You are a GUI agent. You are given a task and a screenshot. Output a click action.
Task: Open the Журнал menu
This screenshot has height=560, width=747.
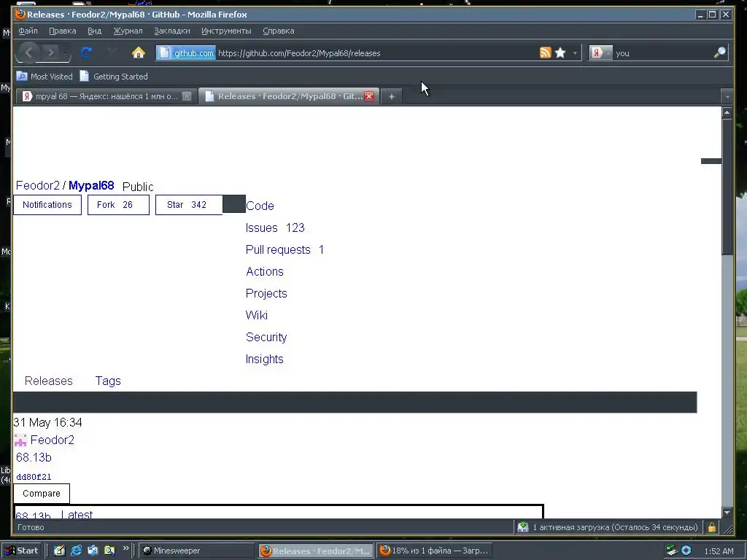pos(128,31)
